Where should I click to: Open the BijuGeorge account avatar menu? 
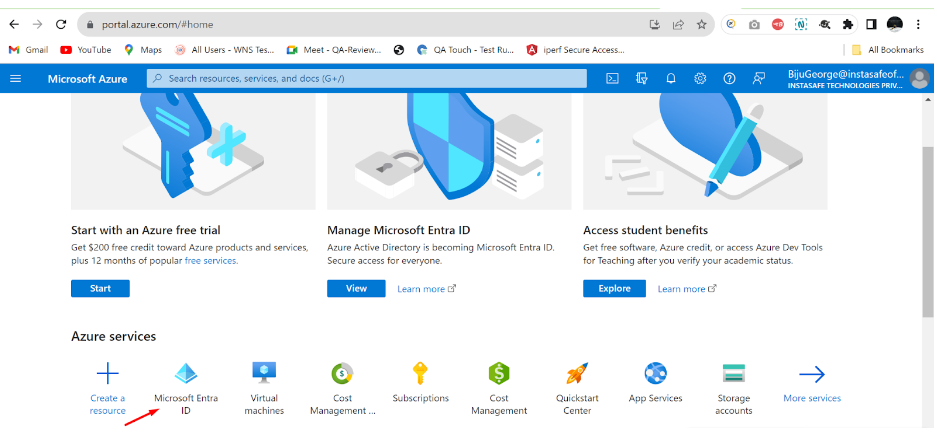pyautogui.click(x=919, y=79)
